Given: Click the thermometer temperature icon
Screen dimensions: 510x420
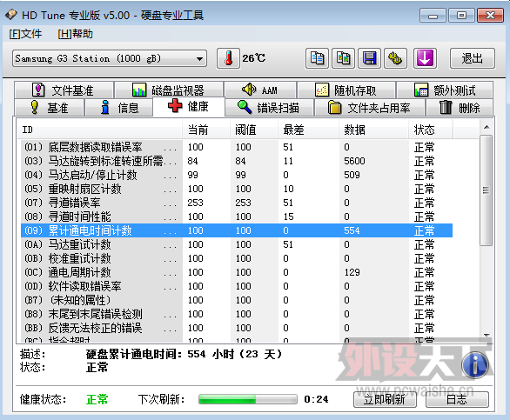Looking at the screenshot, I should (x=228, y=58).
